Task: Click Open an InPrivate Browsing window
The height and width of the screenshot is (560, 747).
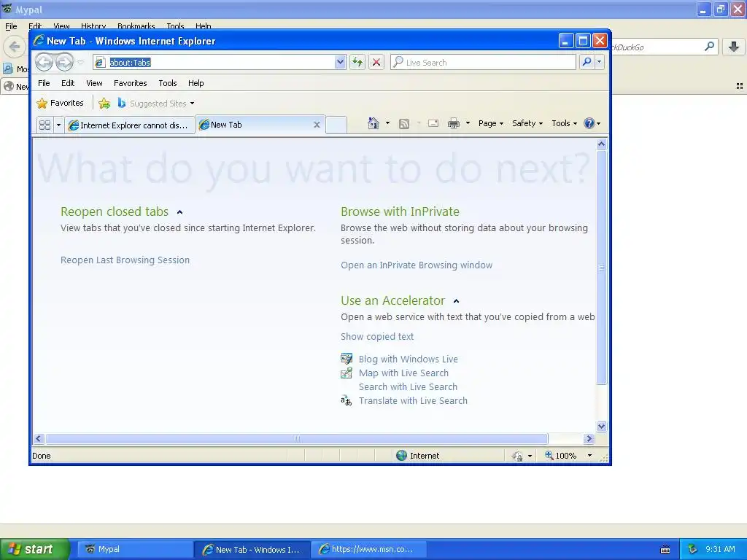Action: (417, 265)
